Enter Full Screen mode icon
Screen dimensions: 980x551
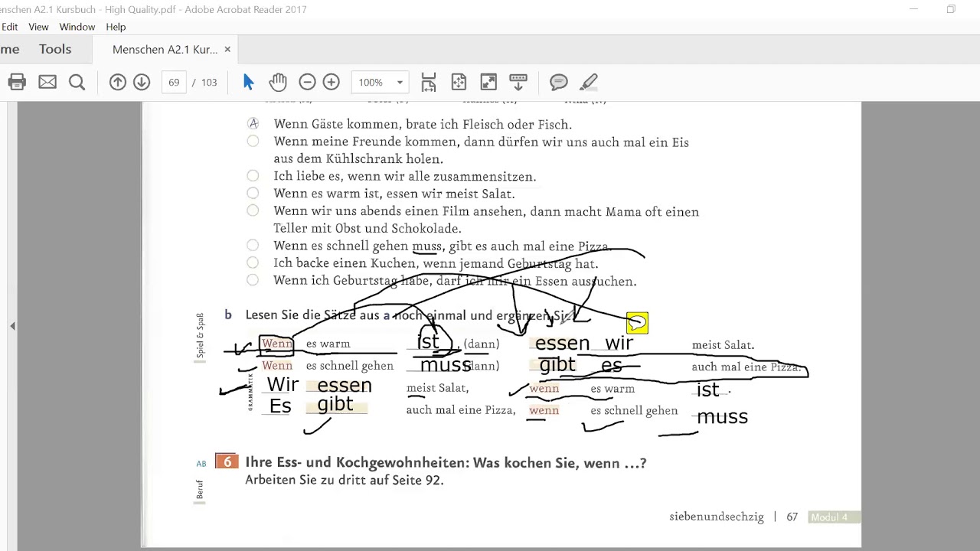488,82
